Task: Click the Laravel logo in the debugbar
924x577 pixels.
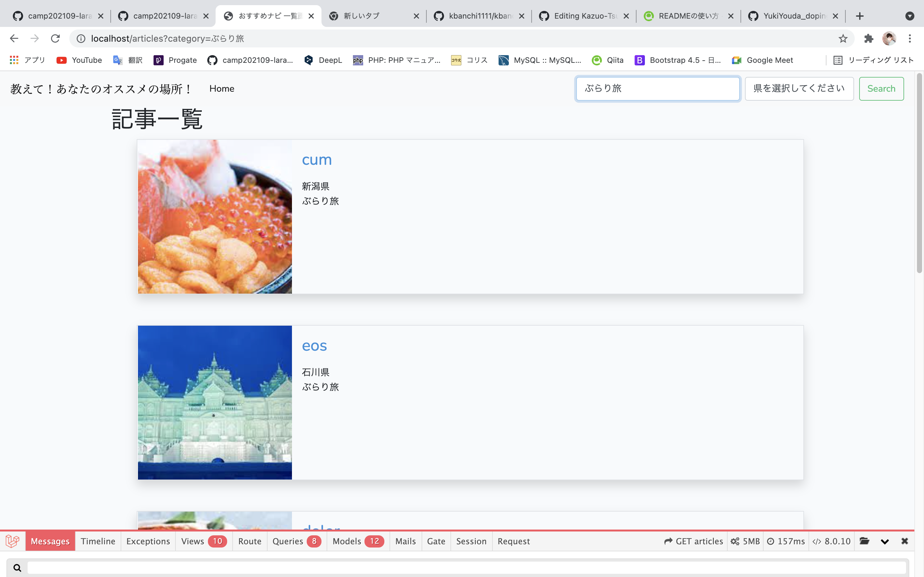Action: click(x=13, y=541)
